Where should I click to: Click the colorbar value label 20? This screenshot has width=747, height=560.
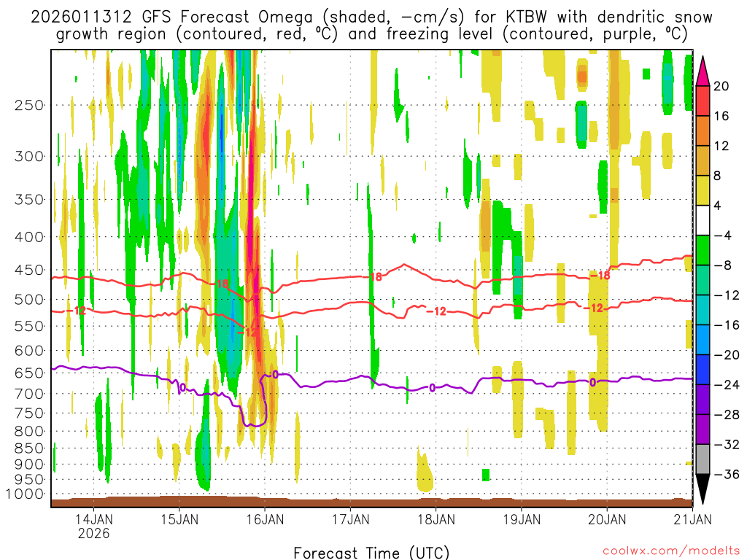point(721,86)
